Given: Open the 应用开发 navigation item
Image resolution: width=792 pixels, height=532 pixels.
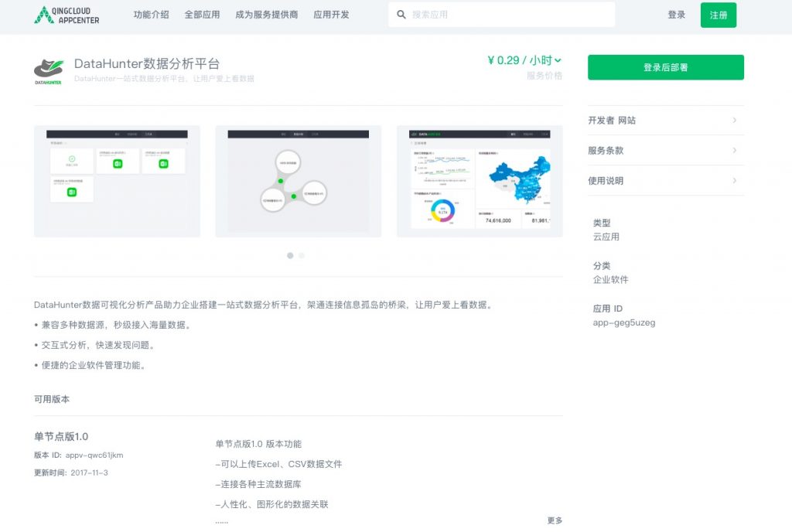Looking at the screenshot, I should 331,15.
